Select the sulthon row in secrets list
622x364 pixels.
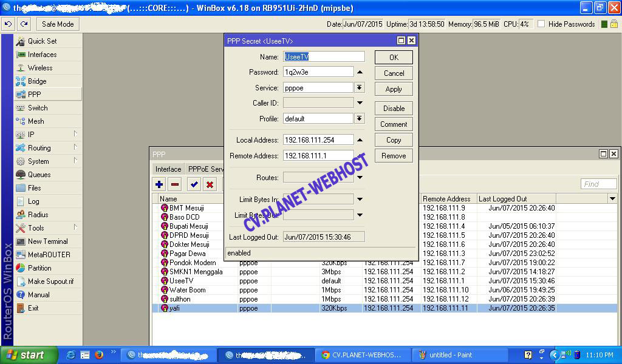pos(180,299)
